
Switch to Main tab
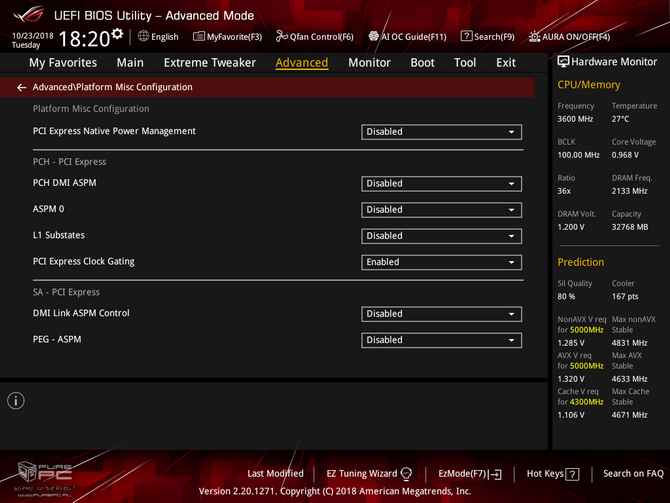click(x=130, y=63)
